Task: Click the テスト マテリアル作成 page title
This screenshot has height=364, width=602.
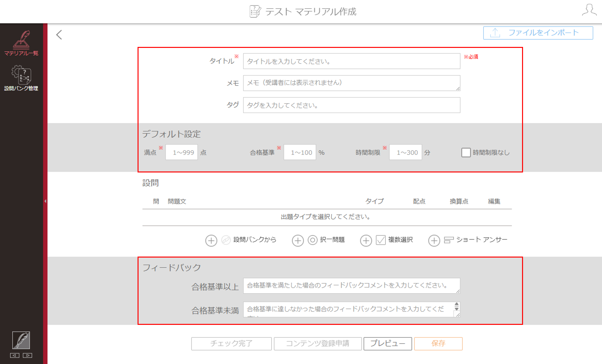Action: tap(311, 12)
